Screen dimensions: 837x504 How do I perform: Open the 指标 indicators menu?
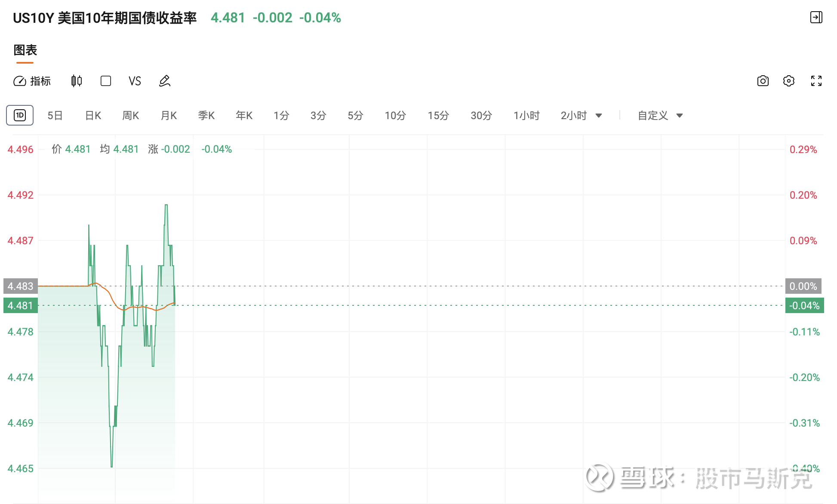32,81
